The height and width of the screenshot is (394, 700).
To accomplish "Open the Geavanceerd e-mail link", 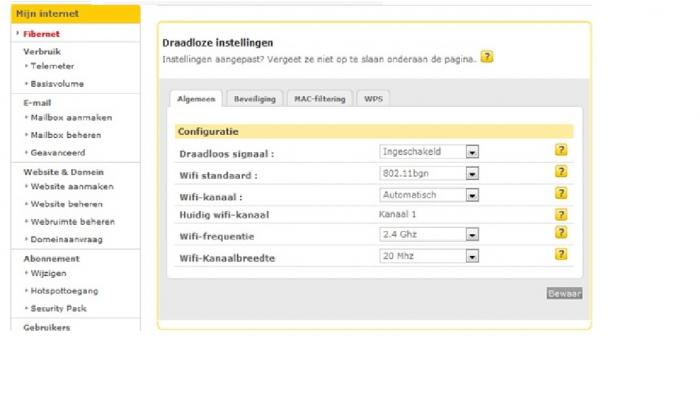I will coord(58,153).
